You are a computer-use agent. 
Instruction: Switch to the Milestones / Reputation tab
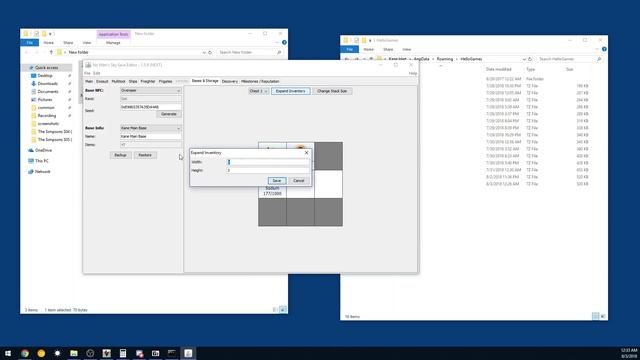(x=260, y=81)
